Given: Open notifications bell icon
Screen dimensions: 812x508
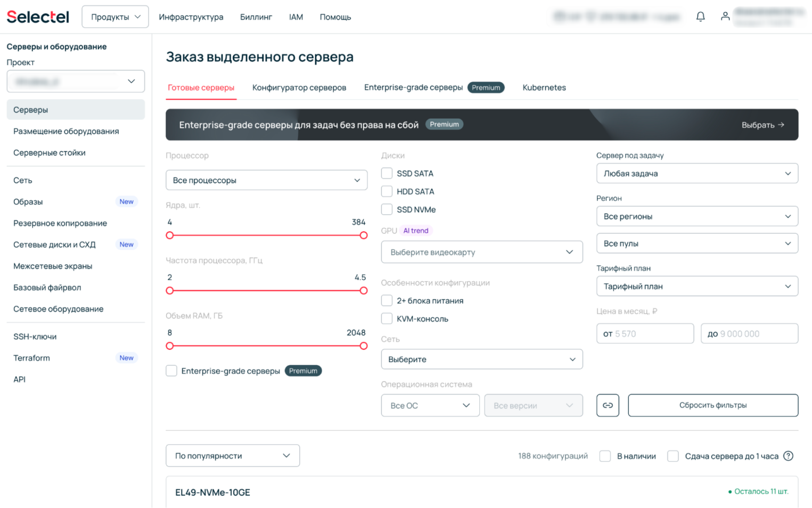Looking at the screenshot, I should coord(700,17).
